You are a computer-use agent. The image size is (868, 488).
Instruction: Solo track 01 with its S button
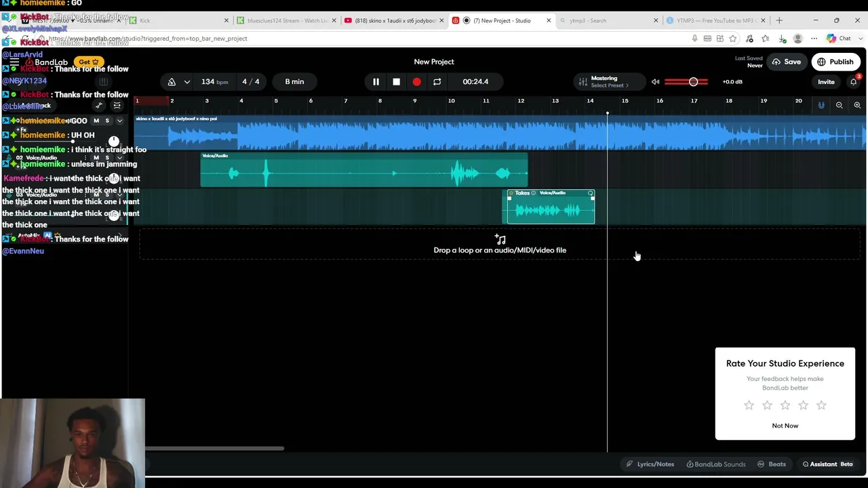pos(107,121)
